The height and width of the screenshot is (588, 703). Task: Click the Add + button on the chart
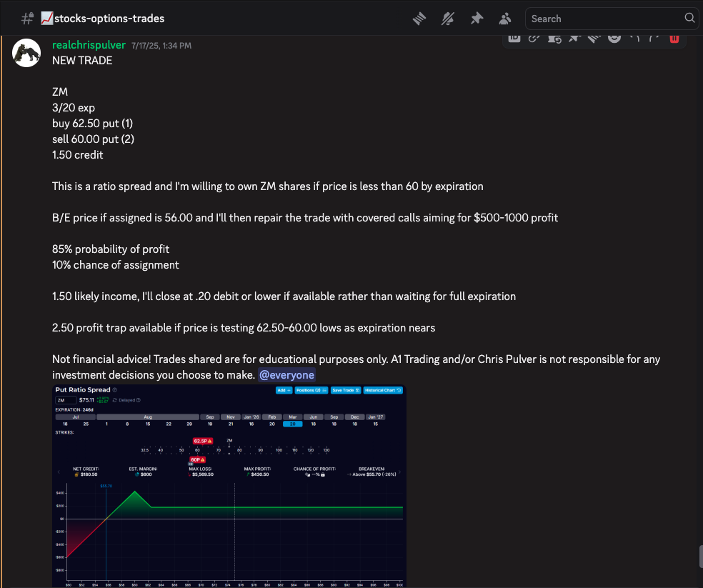click(x=284, y=389)
